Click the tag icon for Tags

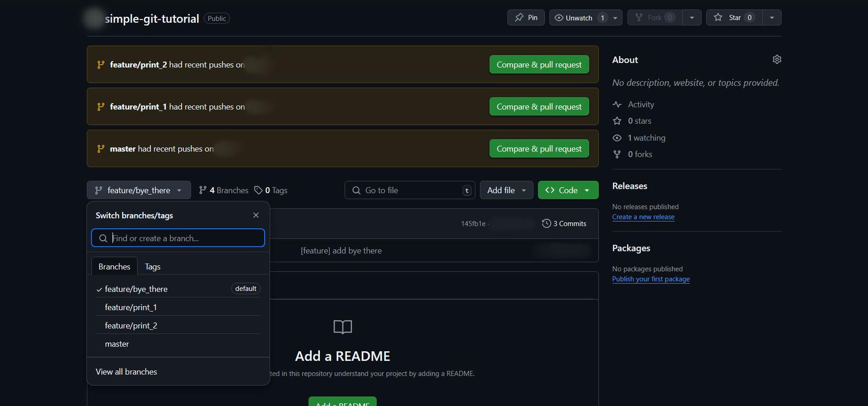pyautogui.click(x=258, y=190)
